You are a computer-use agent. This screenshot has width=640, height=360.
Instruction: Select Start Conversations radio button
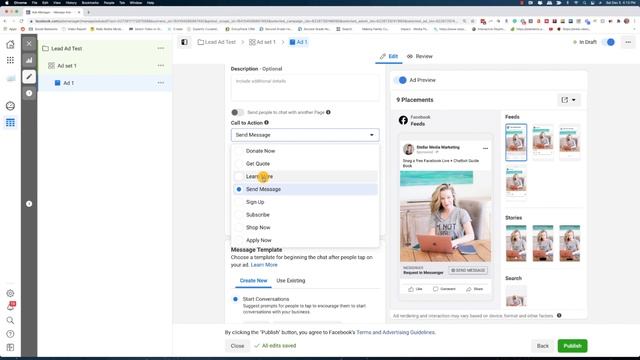pyautogui.click(x=236, y=299)
